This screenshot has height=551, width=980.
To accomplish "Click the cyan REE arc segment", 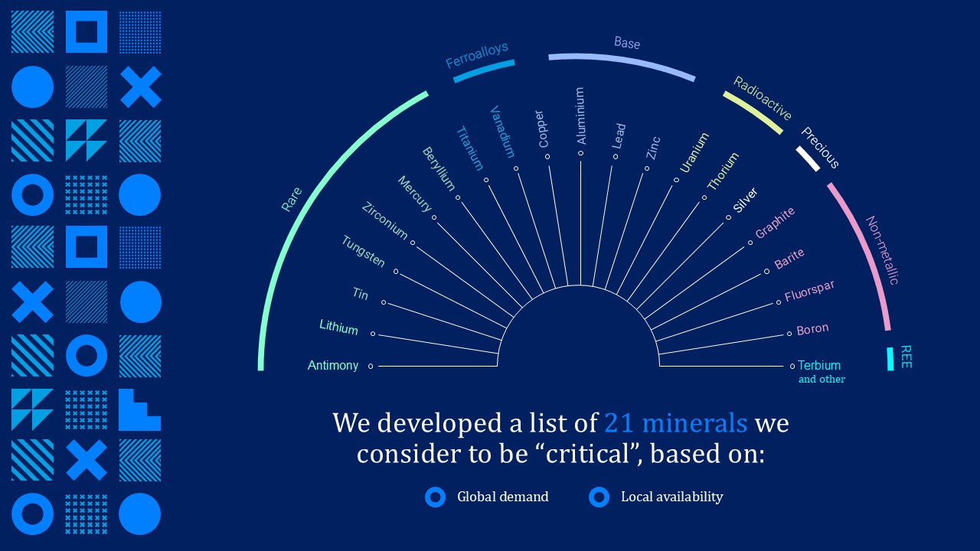I will coord(890,359).
